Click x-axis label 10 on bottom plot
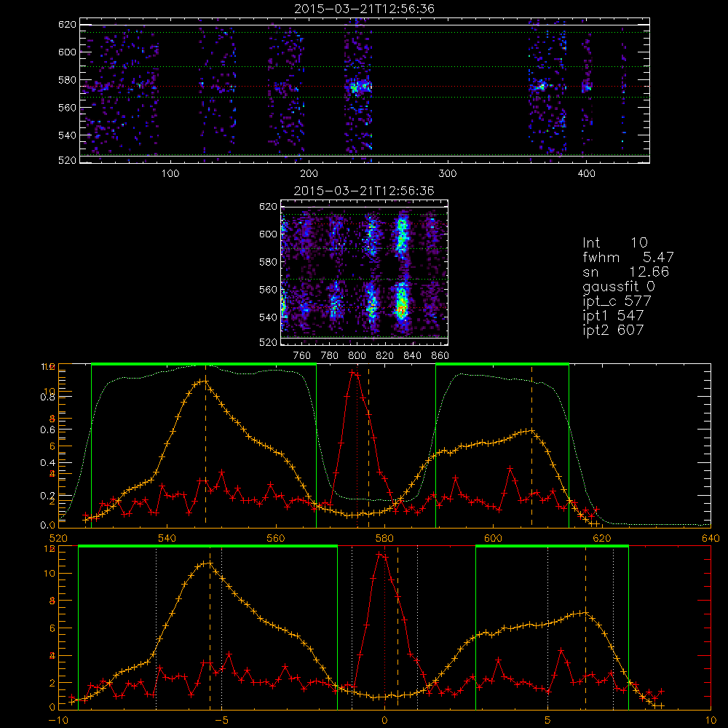This screenshot has height=728, width=728. click(711, 721)
